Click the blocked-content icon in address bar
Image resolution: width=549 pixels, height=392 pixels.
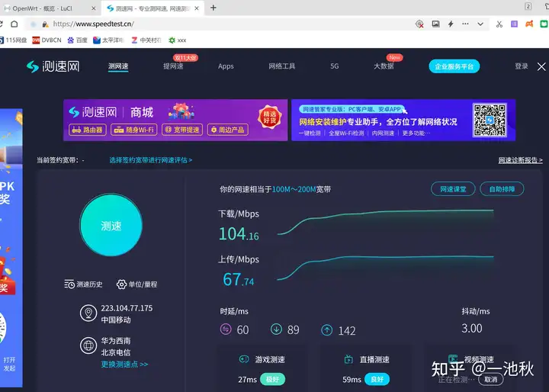(419, 24)
